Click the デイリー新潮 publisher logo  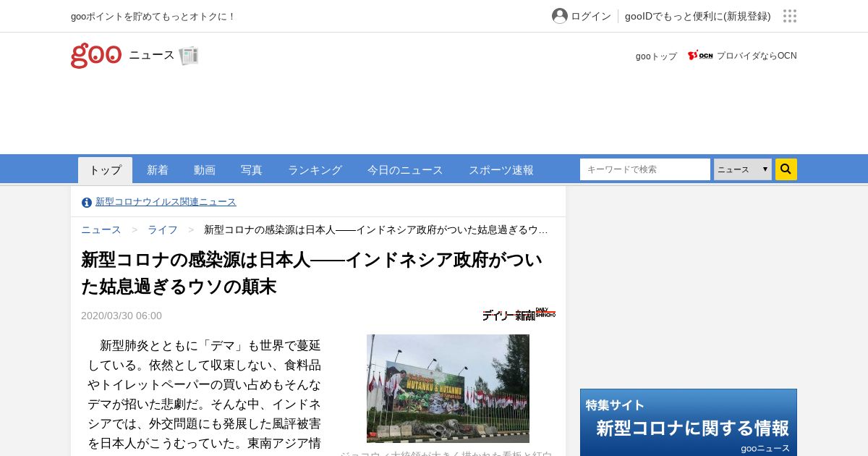[x=519, y=314]
